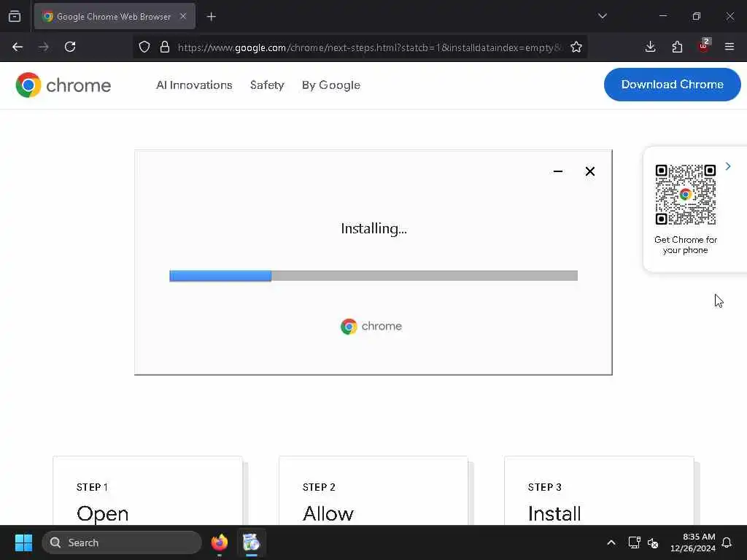The height and width of the screenshot is (560, 747).
Task: Open the Safety menu item
Action: point(267,85)
